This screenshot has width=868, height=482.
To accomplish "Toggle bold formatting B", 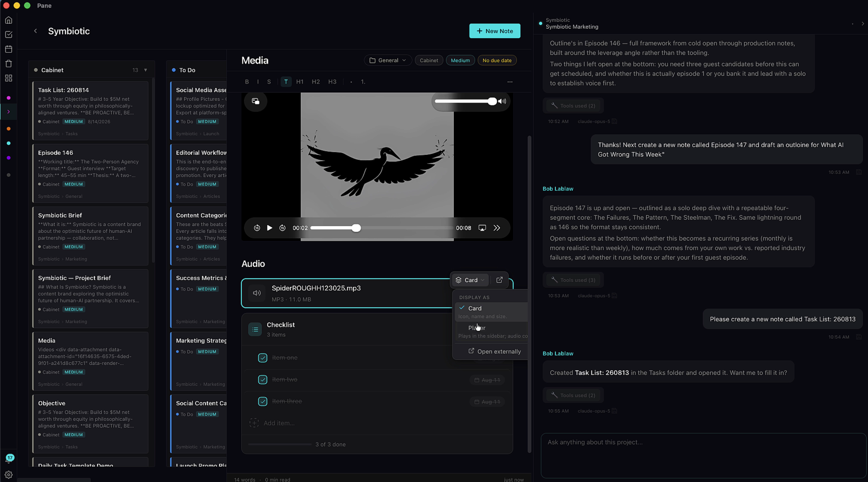I will (247, 81).
